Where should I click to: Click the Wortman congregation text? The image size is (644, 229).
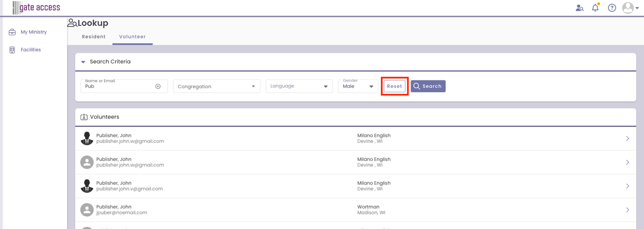point(369,207)
